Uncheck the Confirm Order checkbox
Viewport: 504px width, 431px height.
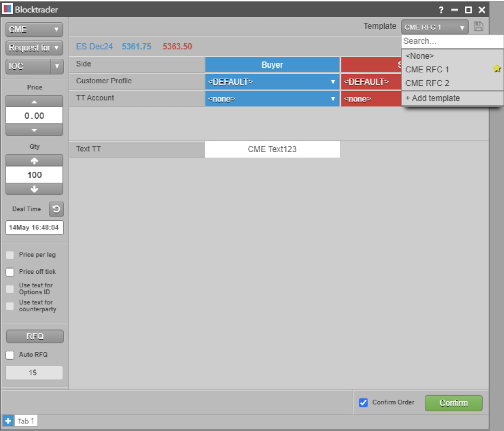coord(363,402)
